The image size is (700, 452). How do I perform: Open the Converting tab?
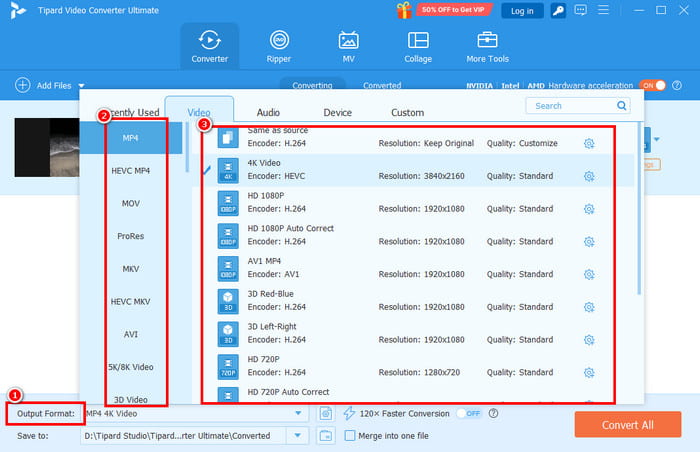[312, 84]
